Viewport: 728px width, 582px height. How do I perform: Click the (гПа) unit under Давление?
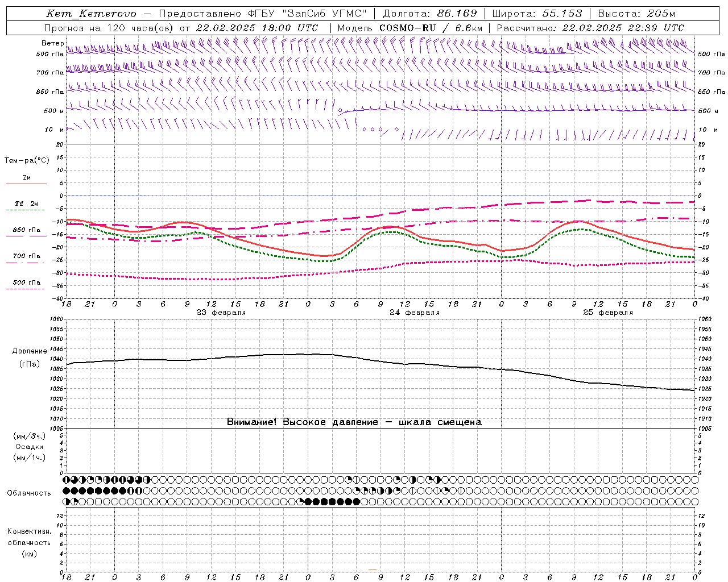30,364
